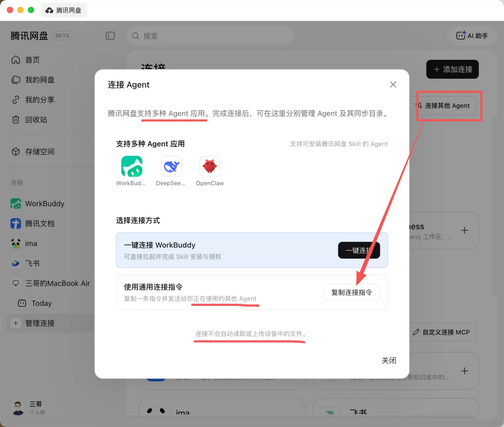Click the 一键连接 WorkBuddy option row
Screen dimensions: 504x427
[252, 250]
